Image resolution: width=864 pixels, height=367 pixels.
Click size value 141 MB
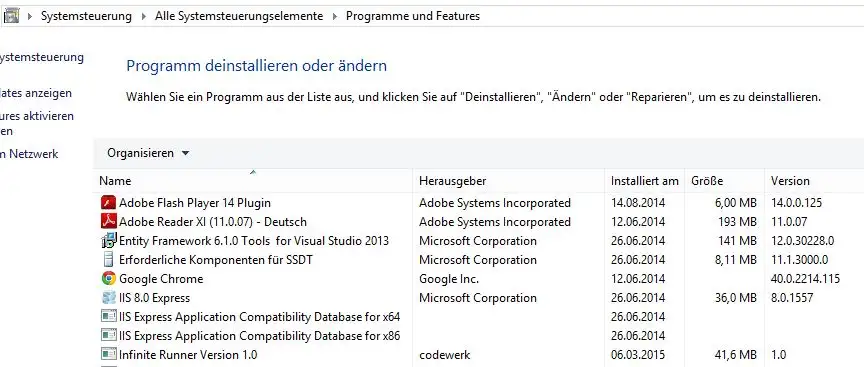point(738,241)
